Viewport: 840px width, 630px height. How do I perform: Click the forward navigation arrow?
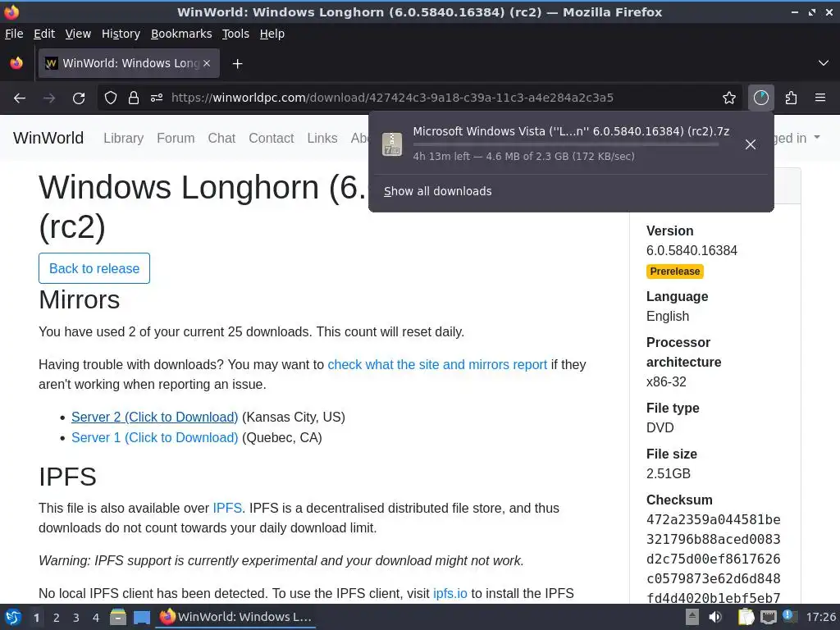[49, 98]
